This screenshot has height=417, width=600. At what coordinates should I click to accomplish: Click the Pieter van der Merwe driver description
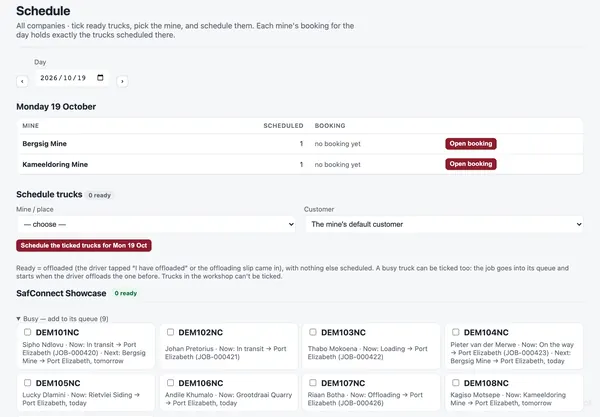[512, 353]
